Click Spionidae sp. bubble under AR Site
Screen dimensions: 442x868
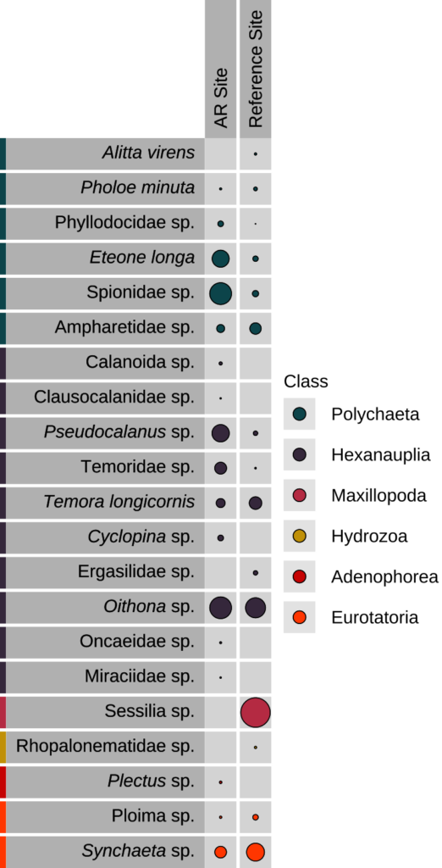pyautogui.click(x=221, y=293)
